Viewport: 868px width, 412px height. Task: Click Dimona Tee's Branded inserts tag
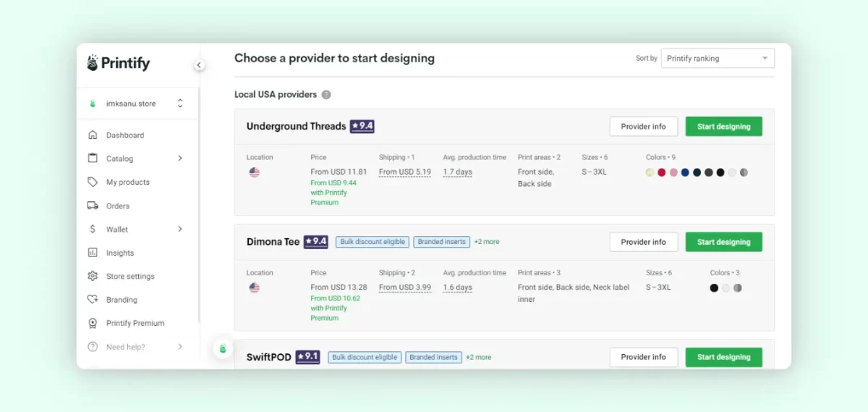[x=441, y=242]
